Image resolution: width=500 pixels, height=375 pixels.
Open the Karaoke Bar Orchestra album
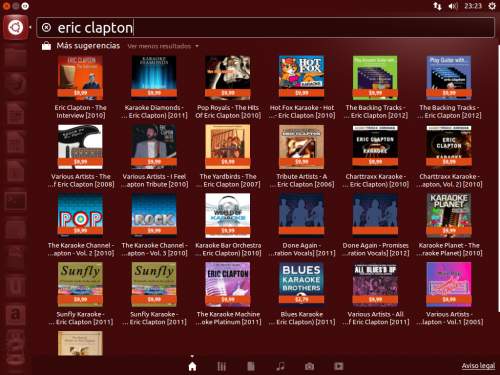tap(228, 225)
